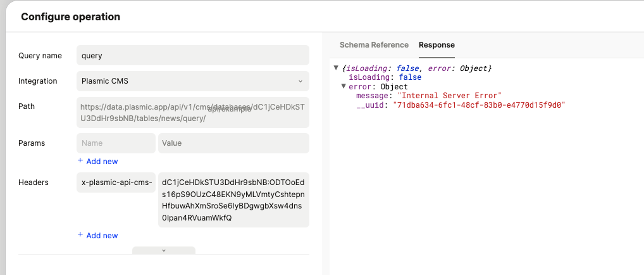Click Add new link below Headers

pos(102,236)
